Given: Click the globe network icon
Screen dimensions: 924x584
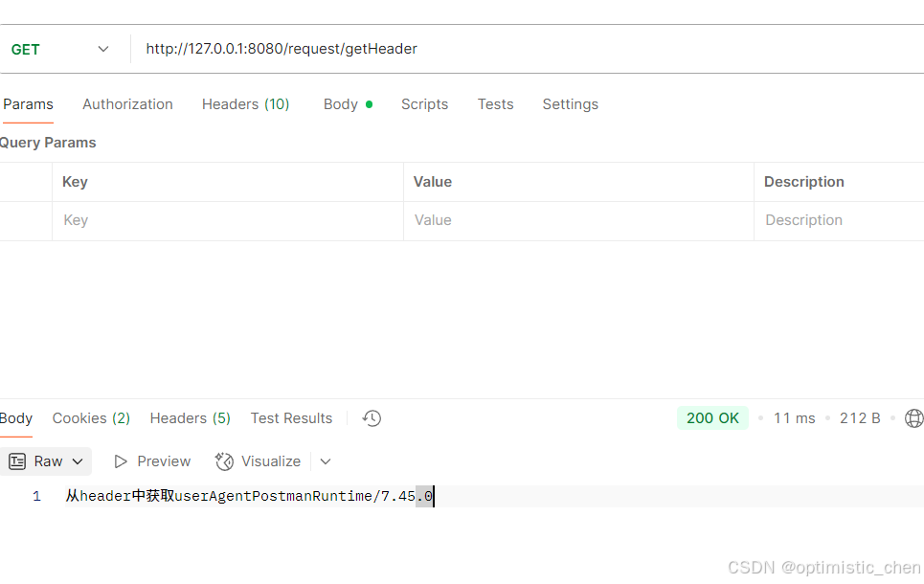Looking at the screenshot, I should [914, 418].
